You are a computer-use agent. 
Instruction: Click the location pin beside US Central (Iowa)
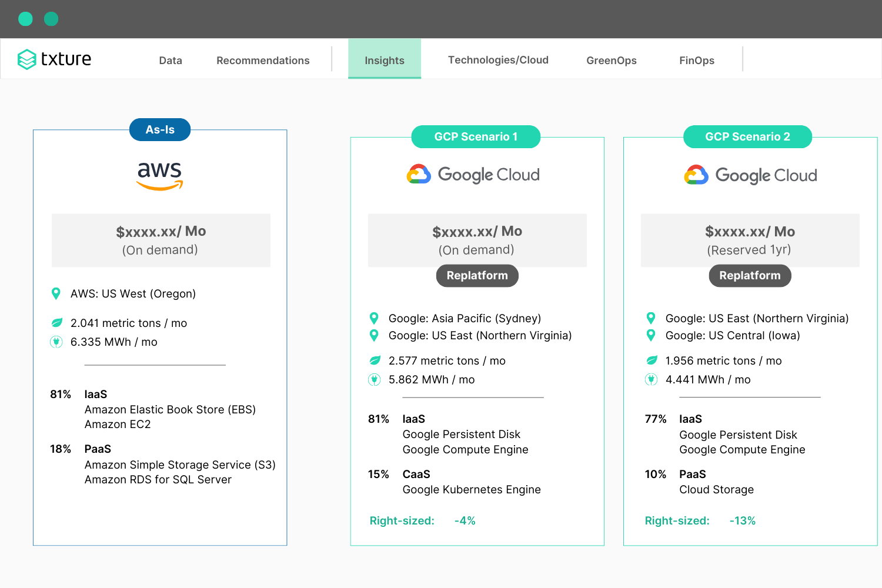[x=651, y=335]
